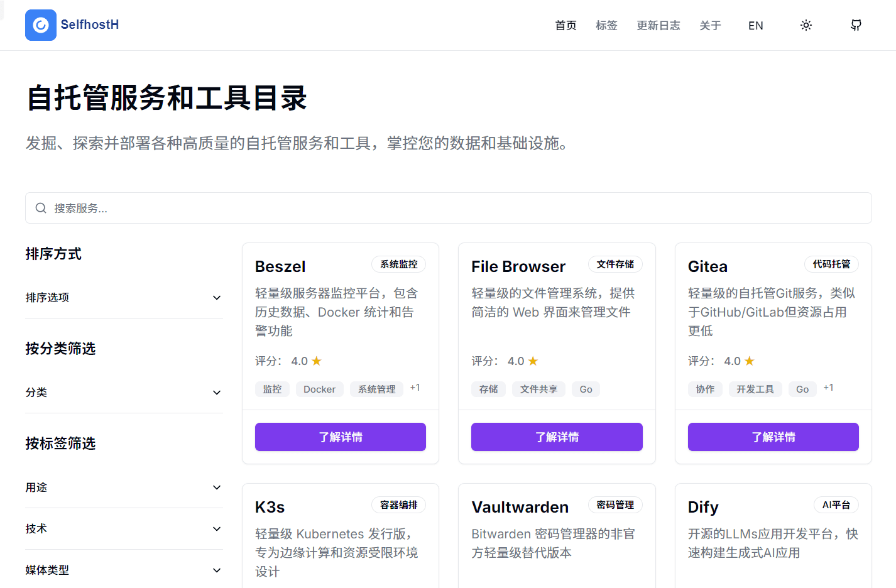Open the 更新日志 nav item

click(x=658, y=25)
